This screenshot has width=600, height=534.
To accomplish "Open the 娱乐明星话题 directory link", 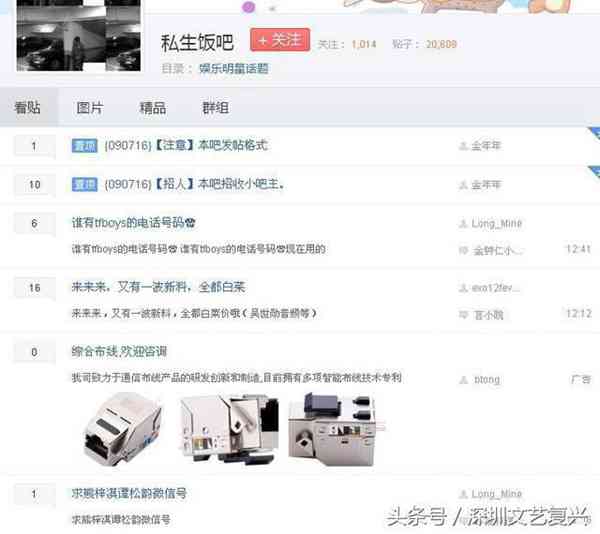I will click(233, 69).
